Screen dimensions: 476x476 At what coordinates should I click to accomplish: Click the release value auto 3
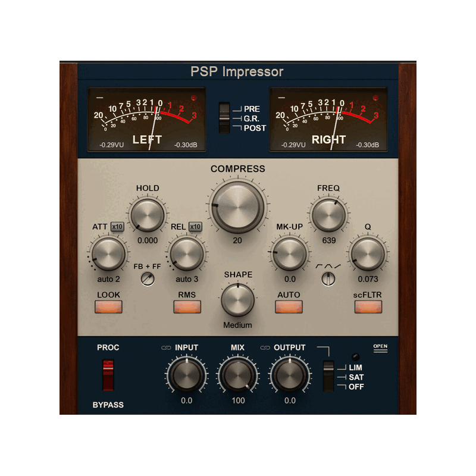187,279
